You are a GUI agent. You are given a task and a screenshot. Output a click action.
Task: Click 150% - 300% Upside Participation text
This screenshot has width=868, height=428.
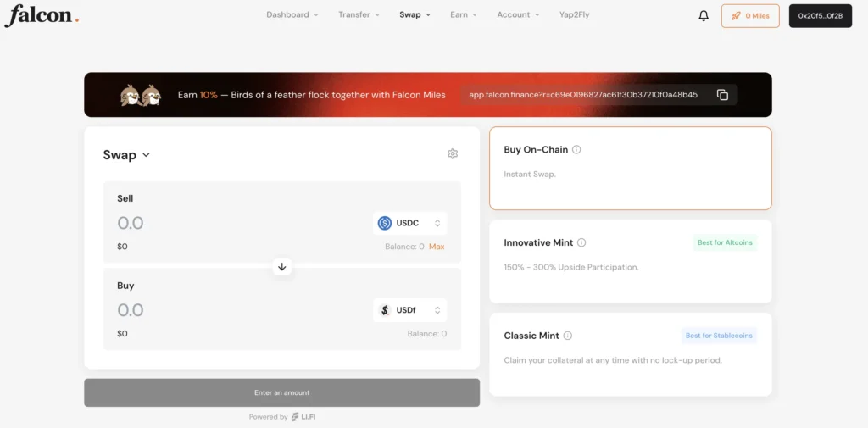(571, 267)
